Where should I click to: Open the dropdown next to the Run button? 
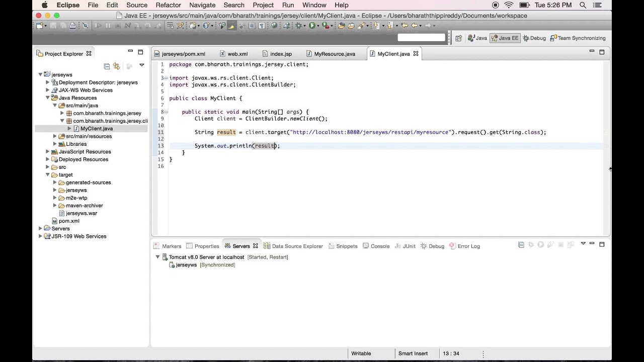(x=318, y=26)
